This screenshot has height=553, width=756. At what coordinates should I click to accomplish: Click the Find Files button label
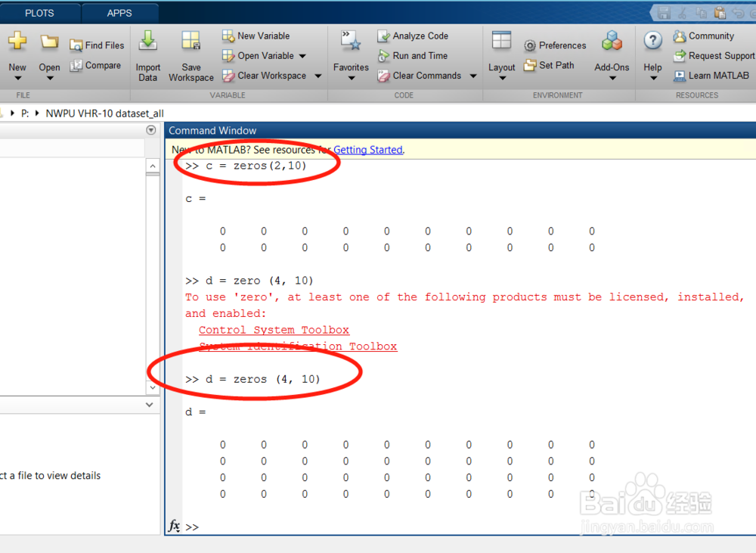(x=104, y=45)
